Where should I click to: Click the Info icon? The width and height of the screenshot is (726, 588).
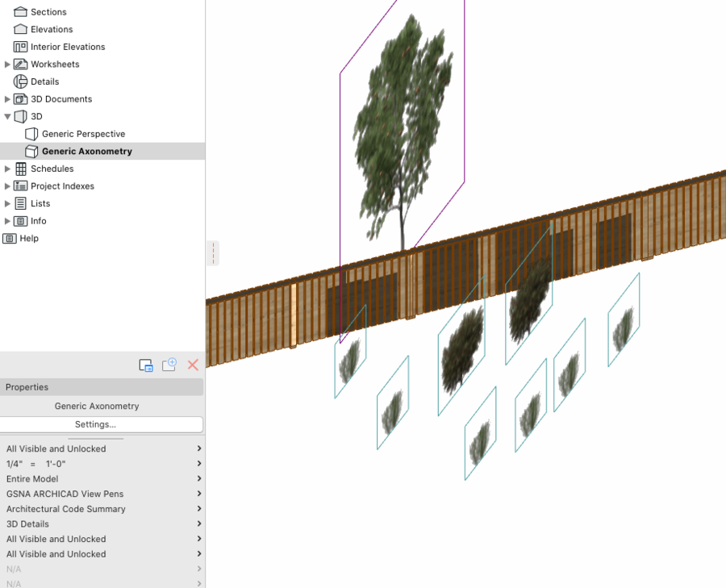coord(20,221)
